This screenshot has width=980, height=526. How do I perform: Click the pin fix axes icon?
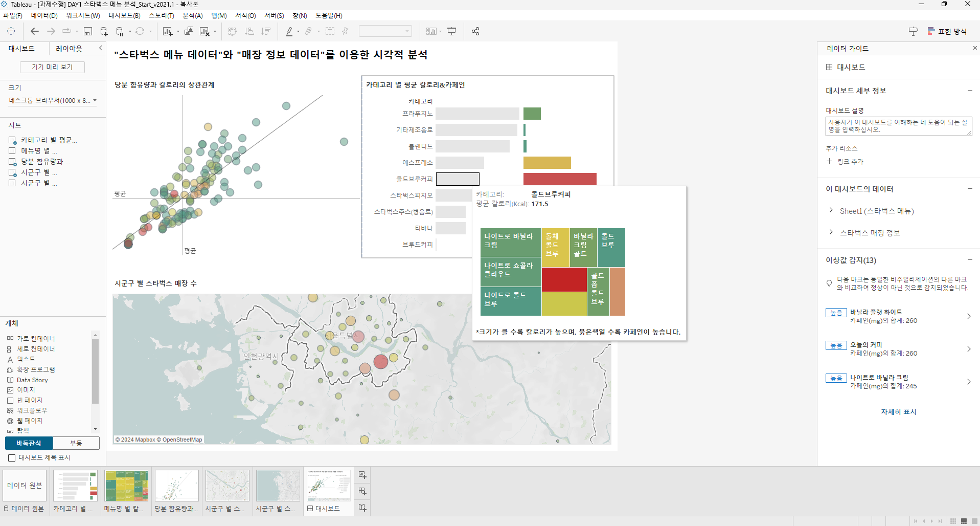point(346,31)
